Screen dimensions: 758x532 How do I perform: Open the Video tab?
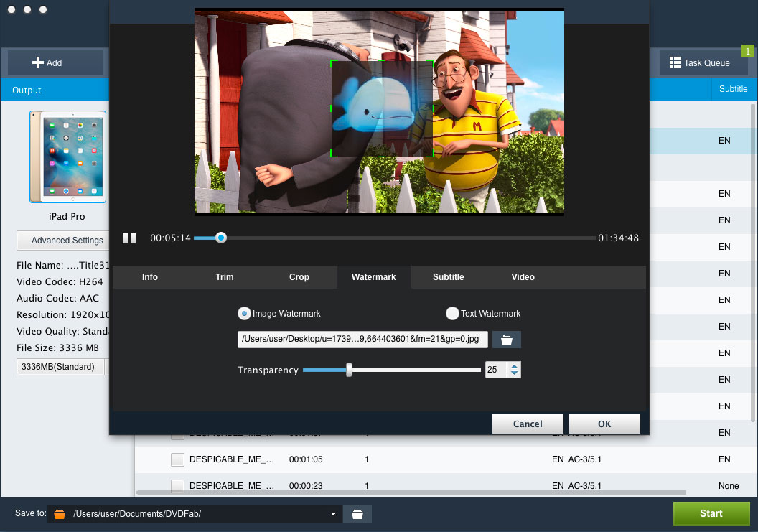pyautogui.click(x=523, y=277)
